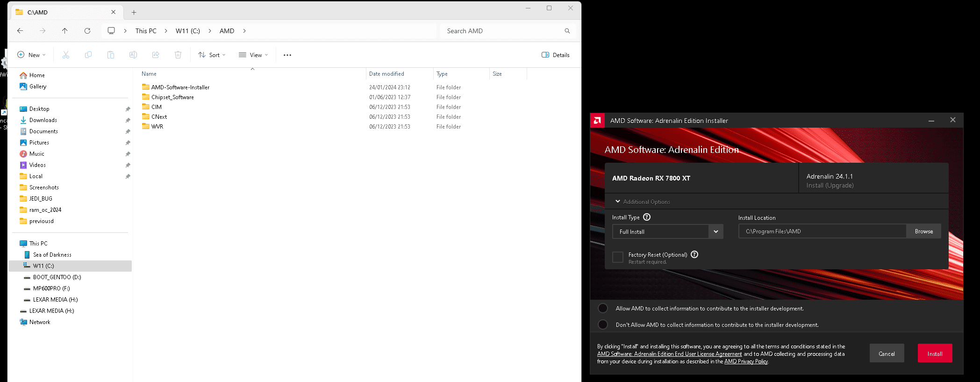Open the End User License Agreement link

pos(669,354)
